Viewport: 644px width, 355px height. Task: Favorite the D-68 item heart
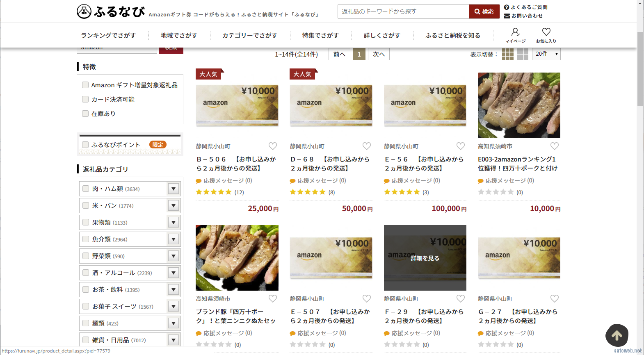(x=367, y=146)
